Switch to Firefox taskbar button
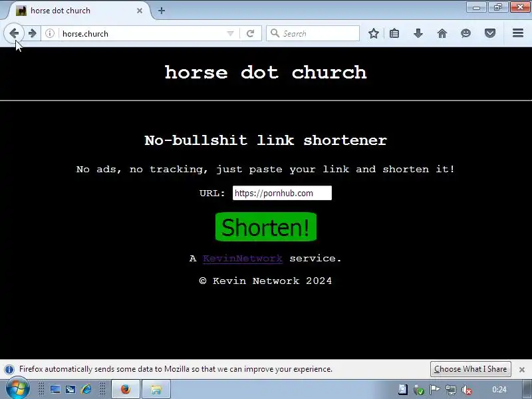The height and width of the screenshot is (399, 532). coord(126,389)
